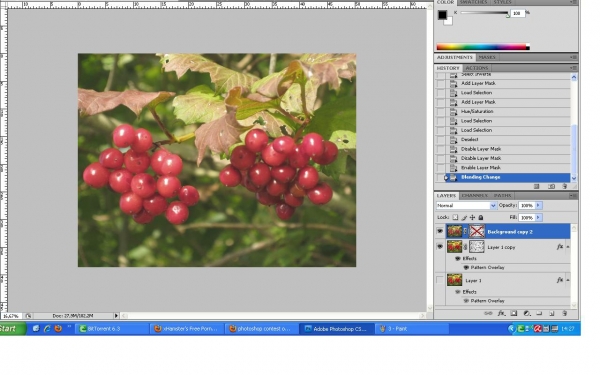The height and width of the screenshot is (375, 600).
Task: Click the create new snapshot camera icon
Action: [551, 186]
